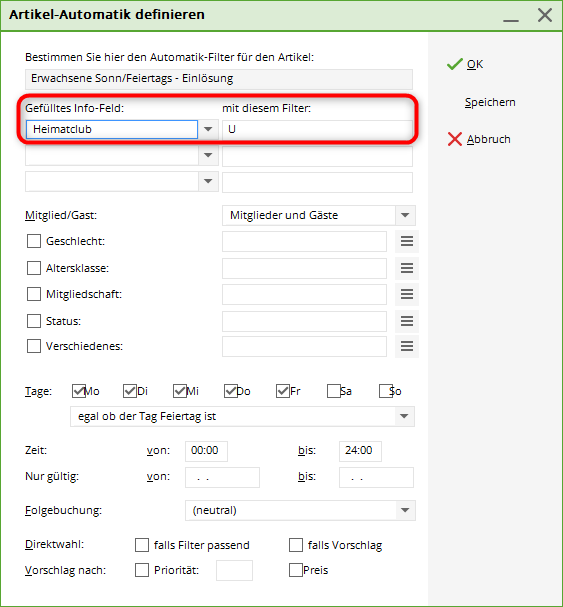
Task: Click the Speichern button
Action: (x=490, y=102)
